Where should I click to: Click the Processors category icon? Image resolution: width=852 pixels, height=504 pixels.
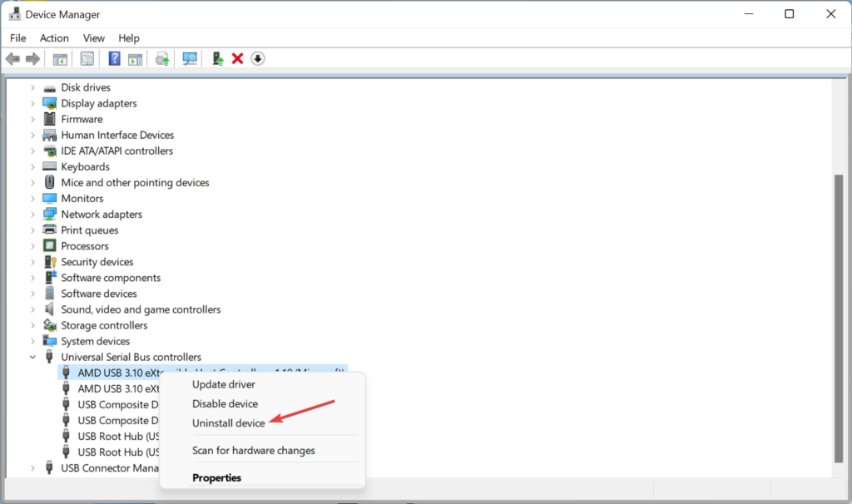[49, 245]
